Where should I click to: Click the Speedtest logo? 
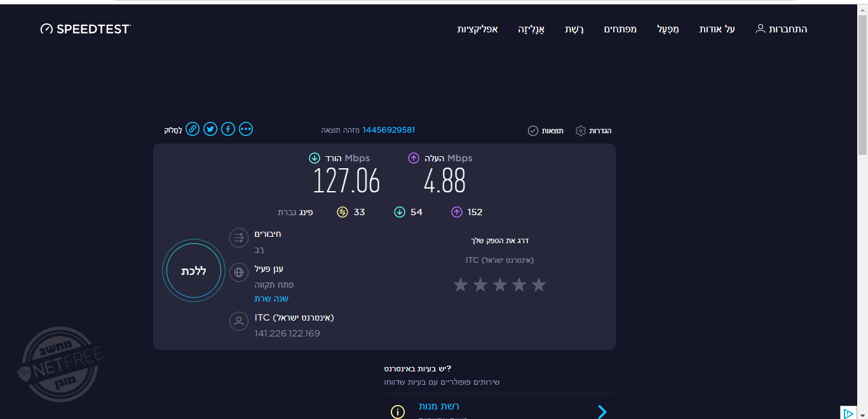pyautogui.click(x=86, y=29)
